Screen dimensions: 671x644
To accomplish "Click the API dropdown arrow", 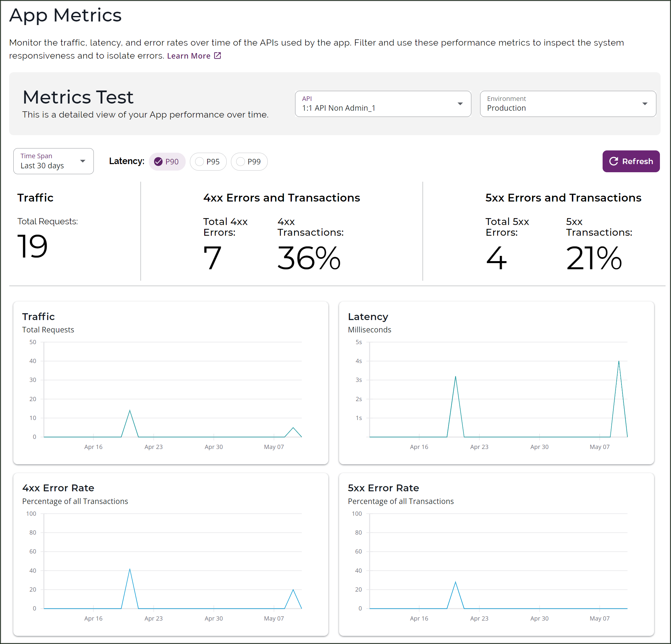I will (x=460, y=104).
